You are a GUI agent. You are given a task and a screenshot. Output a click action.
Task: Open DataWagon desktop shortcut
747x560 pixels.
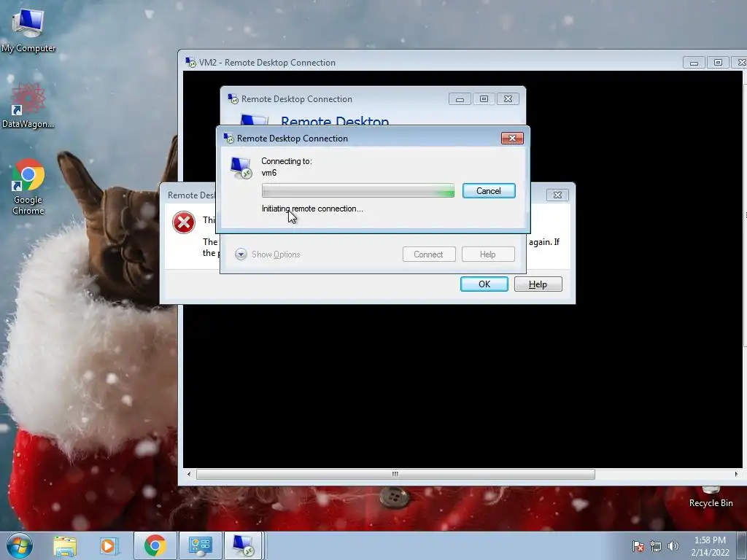28,106
